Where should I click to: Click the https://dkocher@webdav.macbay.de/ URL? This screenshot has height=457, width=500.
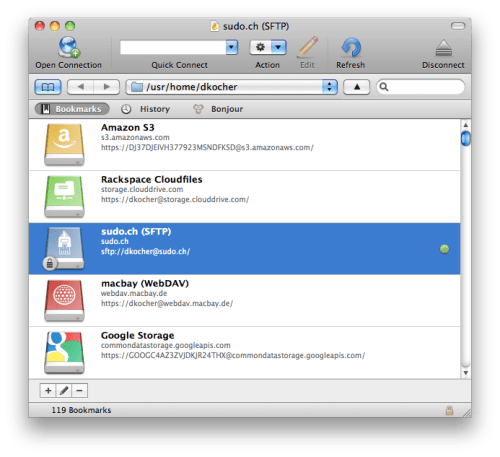pos(167,303)
